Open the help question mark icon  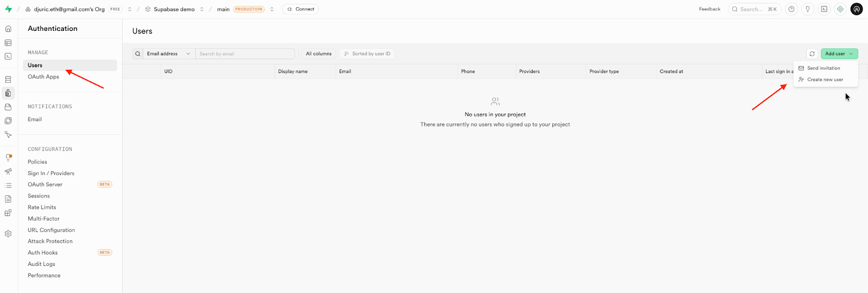pyautogui.click(x=792, y=9)
